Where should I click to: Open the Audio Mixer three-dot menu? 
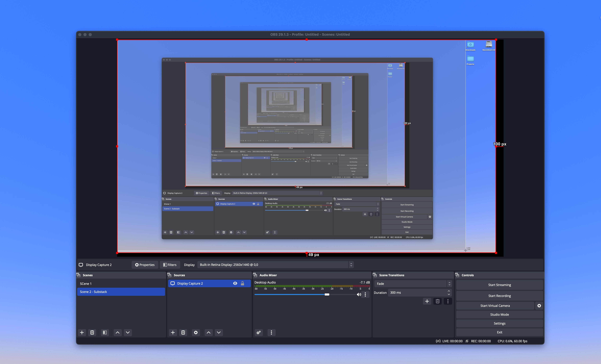click(271, 332)
